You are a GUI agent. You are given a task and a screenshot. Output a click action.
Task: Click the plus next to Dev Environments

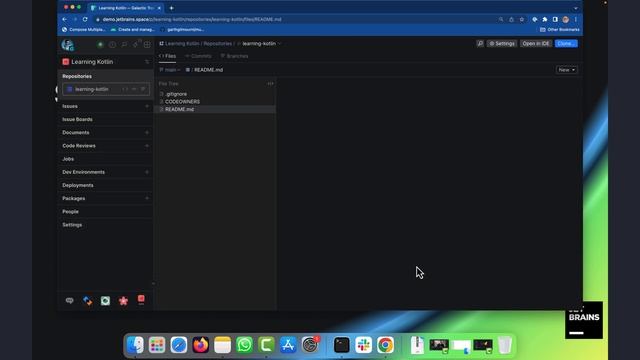tap(147, 172)
